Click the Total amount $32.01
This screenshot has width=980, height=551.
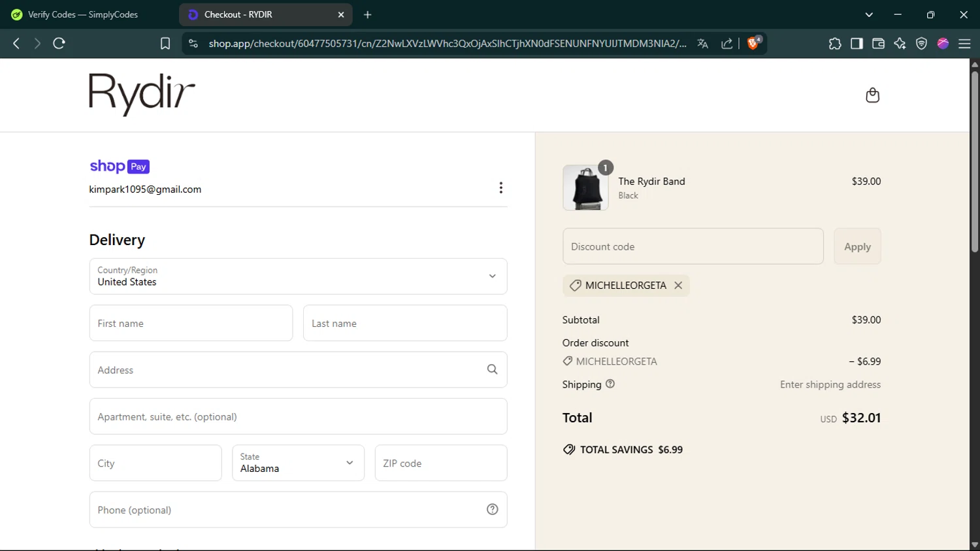(x=861, y=418)
